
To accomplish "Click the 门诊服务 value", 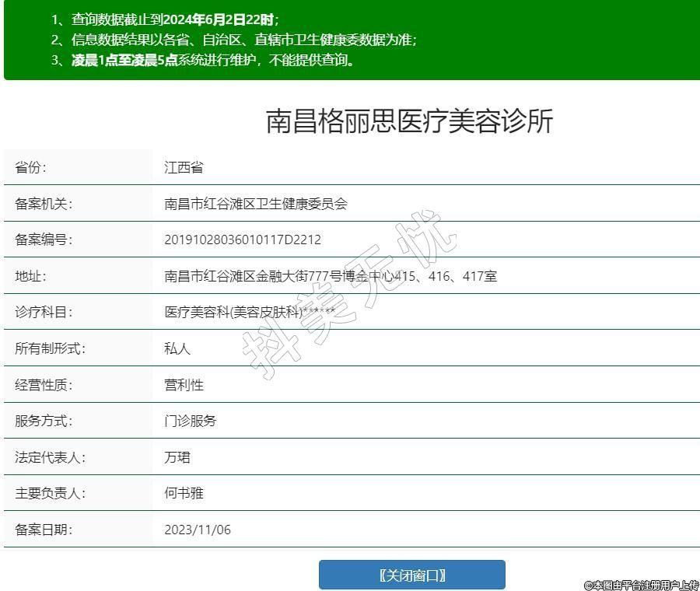I will 191,421.
